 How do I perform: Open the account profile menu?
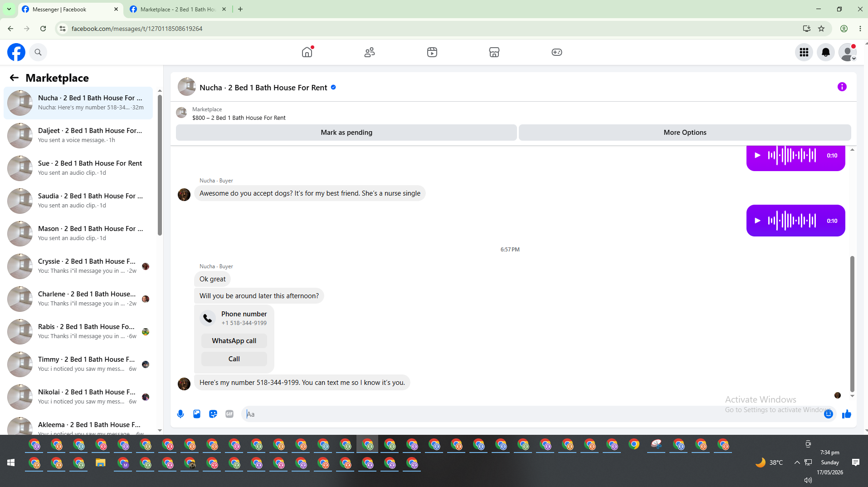point(848,52)
